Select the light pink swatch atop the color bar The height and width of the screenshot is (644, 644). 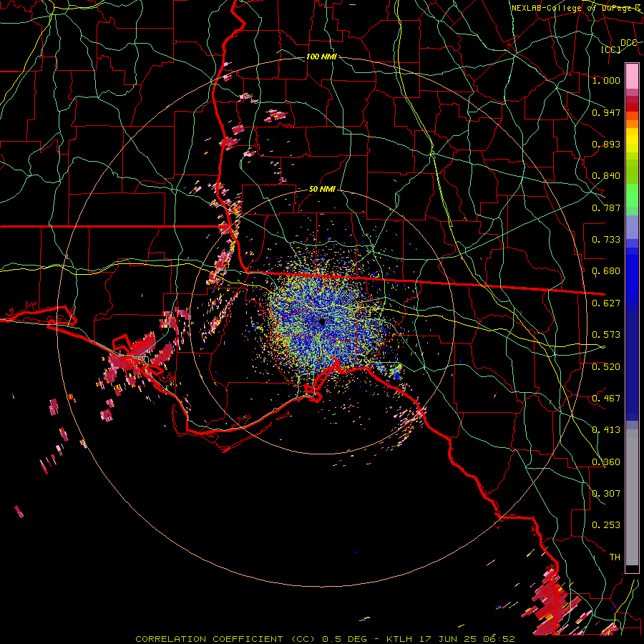coord(632,76)
